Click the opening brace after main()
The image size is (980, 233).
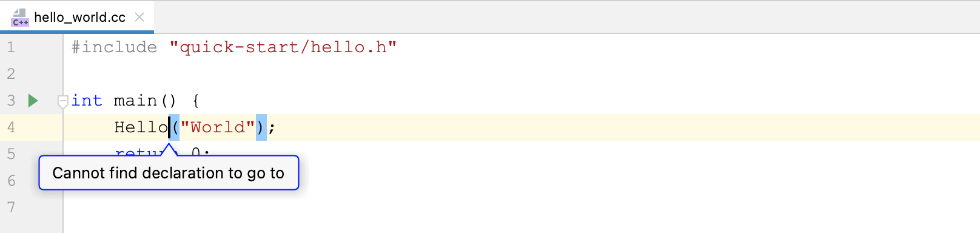196,101
